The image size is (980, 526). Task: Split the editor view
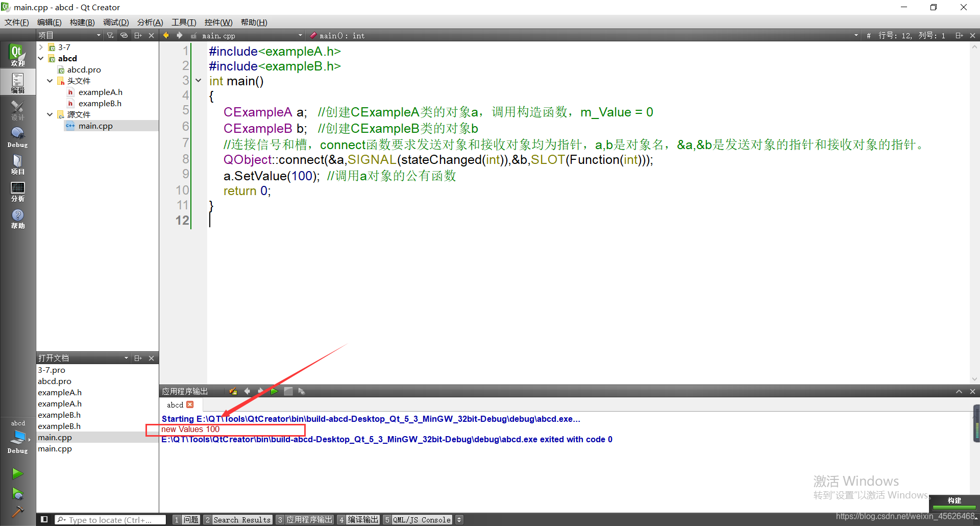[959, 35]
